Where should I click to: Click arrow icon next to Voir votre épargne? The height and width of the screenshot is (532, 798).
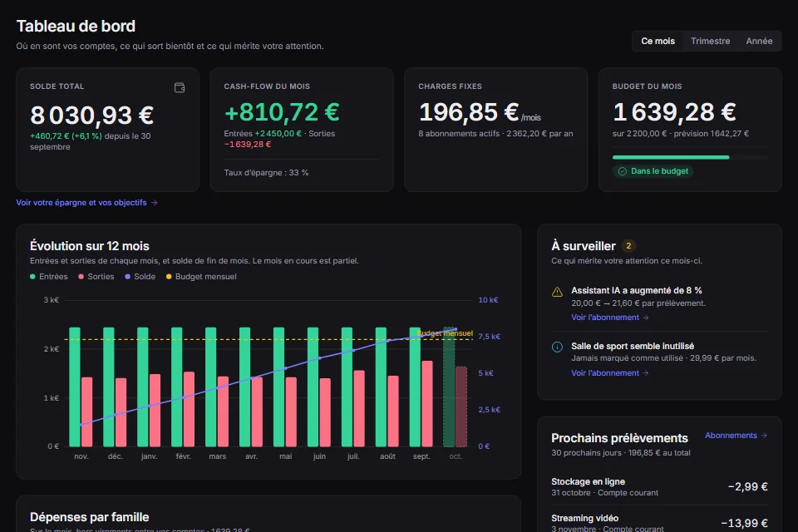click(155, 203)
